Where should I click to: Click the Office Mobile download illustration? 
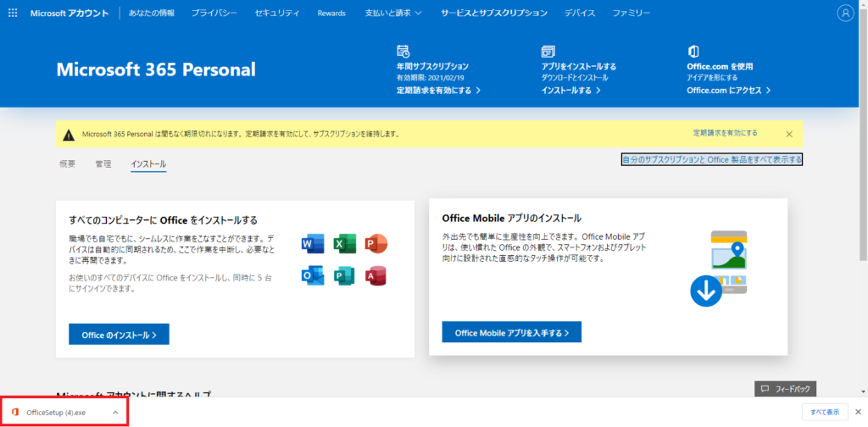[x=720, y=269]
